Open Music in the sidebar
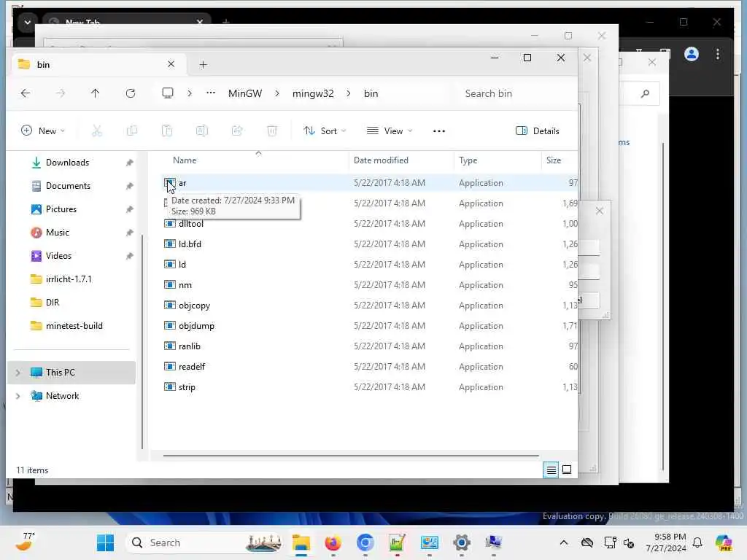Viewport: 747px width, 560px height. tap(57, 233)
